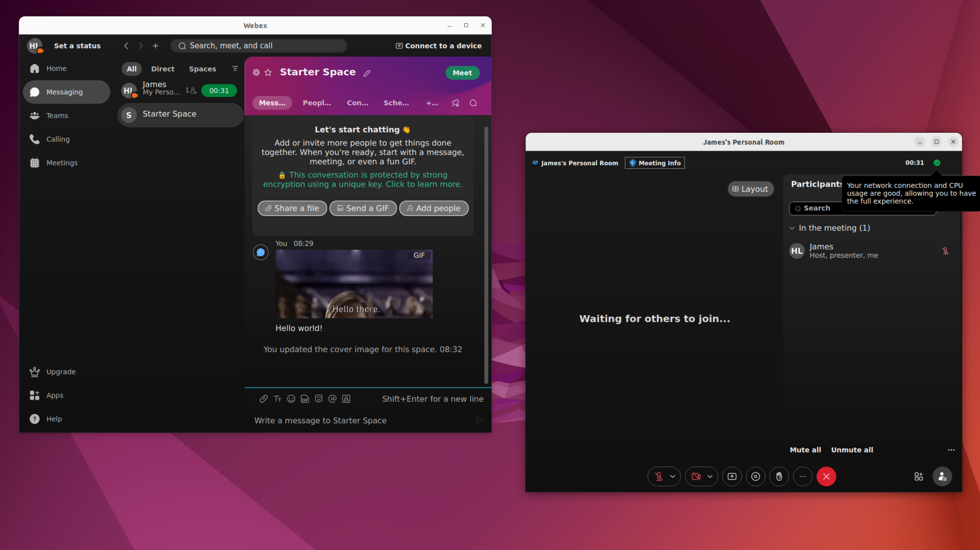Click Add people button

(434, 208)
